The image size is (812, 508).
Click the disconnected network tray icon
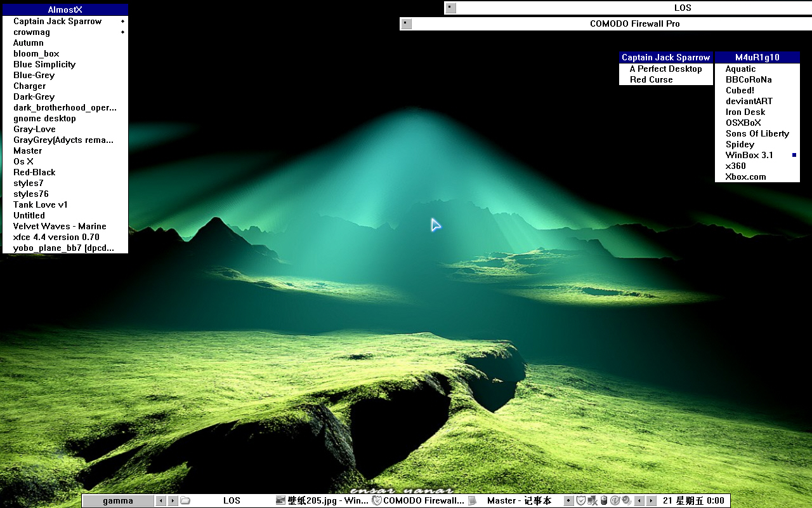tap(592, 500)
